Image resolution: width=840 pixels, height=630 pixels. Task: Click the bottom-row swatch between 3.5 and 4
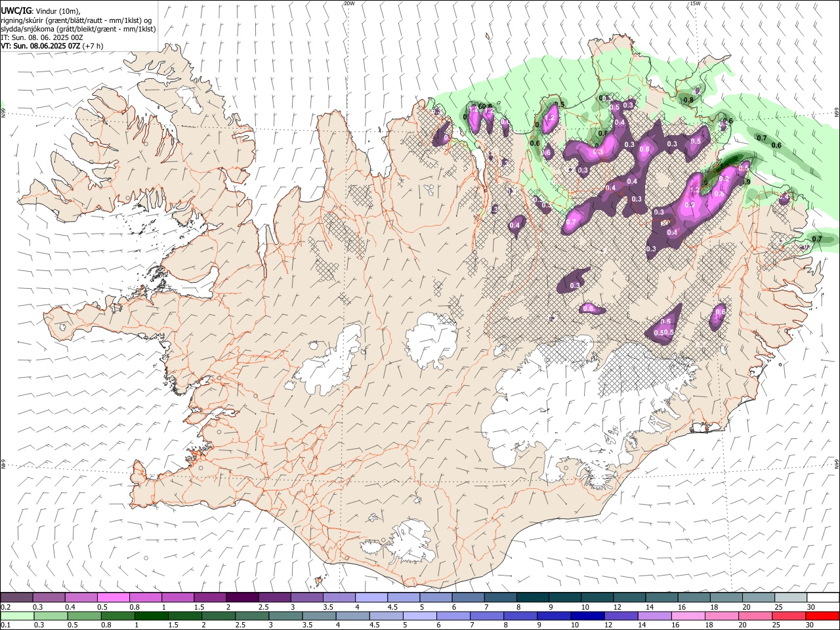tap(318, 616)
